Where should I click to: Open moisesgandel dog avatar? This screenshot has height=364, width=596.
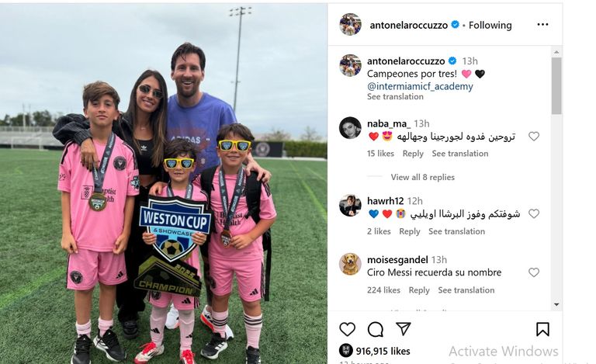coord(350,264)
